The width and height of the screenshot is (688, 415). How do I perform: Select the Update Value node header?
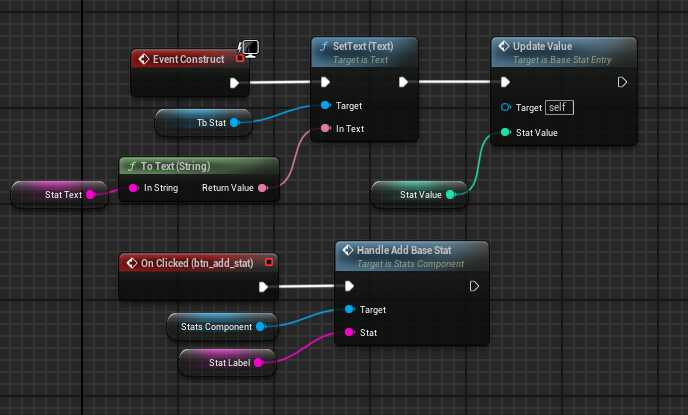[564, 52]
